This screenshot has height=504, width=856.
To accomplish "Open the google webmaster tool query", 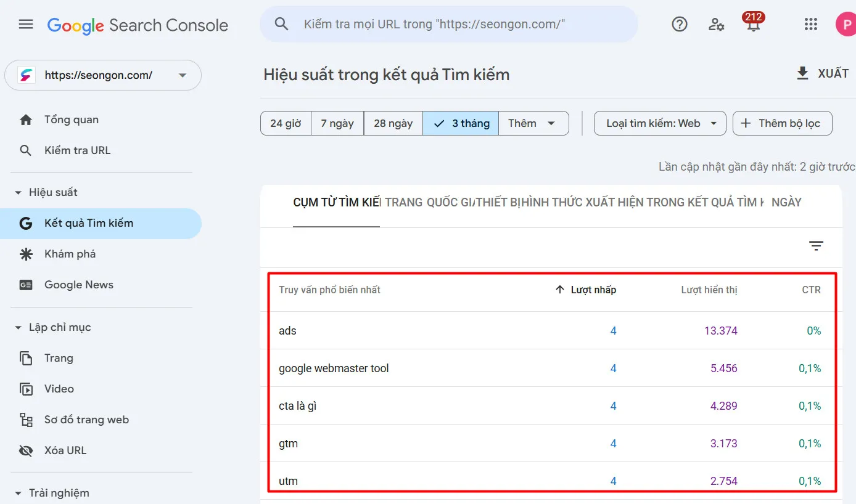I will pos(334,368).
